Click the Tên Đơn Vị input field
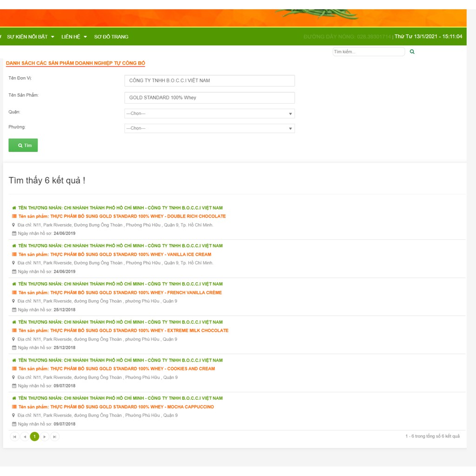The image size is (476, 476). pyautogui.click(x=209, y=80)
